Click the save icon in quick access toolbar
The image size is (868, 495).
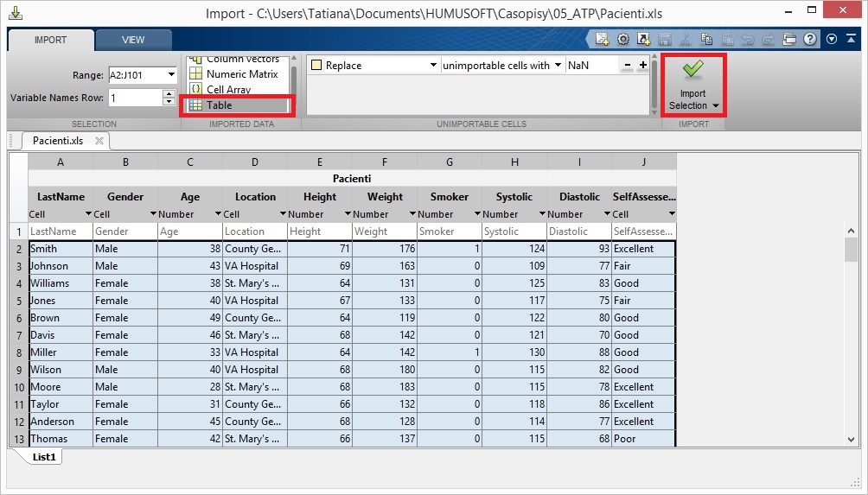point(665,39)
